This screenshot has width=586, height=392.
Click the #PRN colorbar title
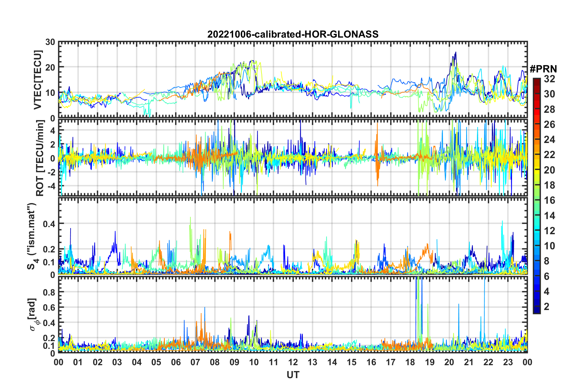coord(543,69)
